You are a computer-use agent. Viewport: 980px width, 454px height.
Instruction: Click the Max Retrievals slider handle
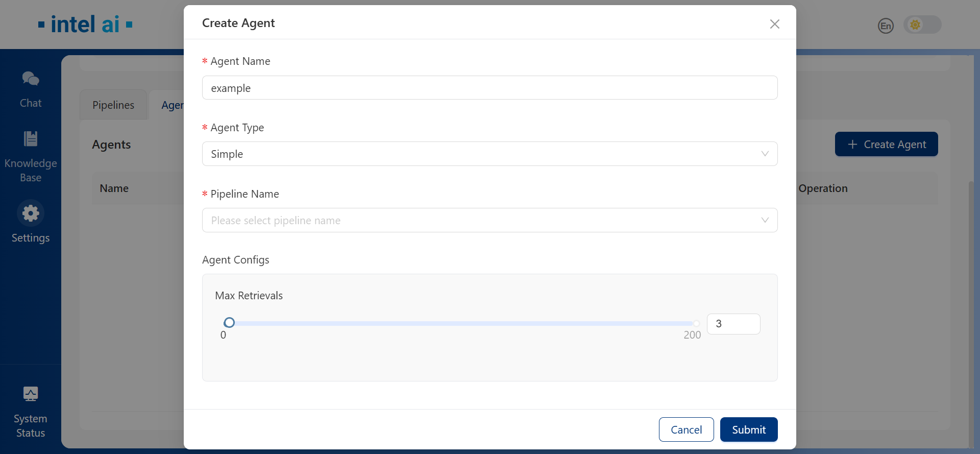229,323
